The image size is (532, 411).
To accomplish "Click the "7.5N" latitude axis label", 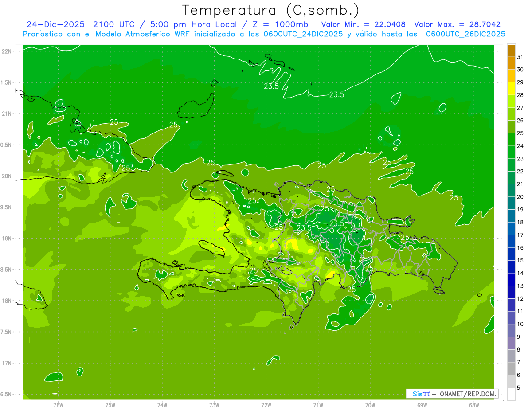I will click(7, 332).
